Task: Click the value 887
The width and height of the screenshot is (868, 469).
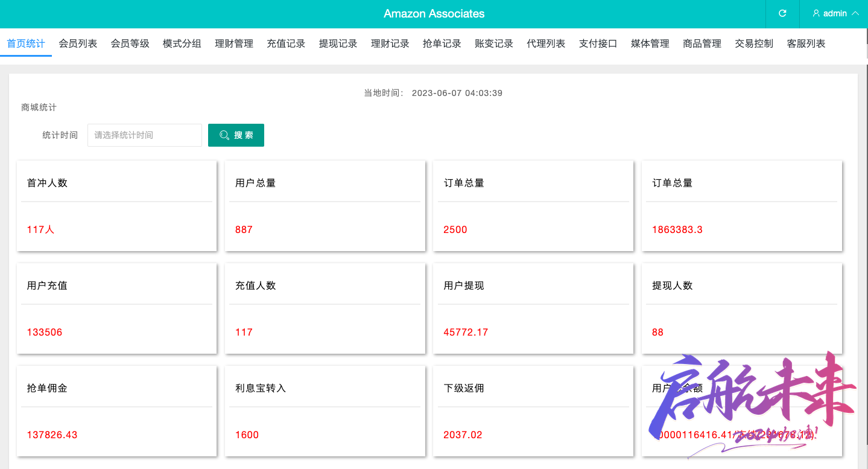Action: (x=244, y=229)
